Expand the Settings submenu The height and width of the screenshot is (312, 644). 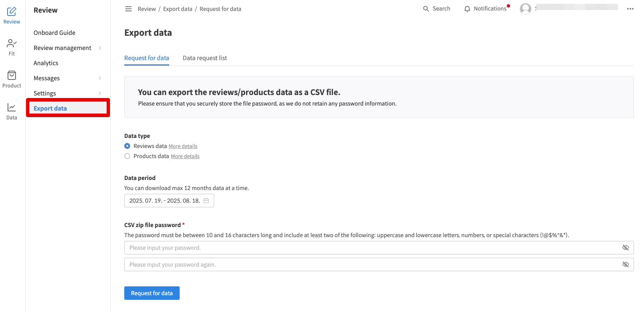click(100, 93)
